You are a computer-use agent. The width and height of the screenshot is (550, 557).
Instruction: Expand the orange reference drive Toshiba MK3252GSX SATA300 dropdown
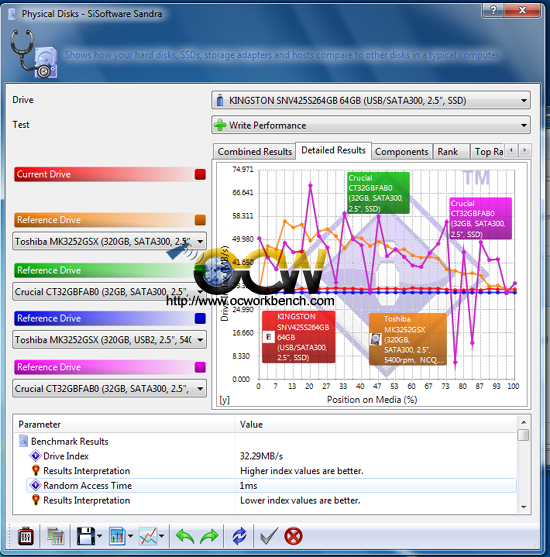coord(109,242)
